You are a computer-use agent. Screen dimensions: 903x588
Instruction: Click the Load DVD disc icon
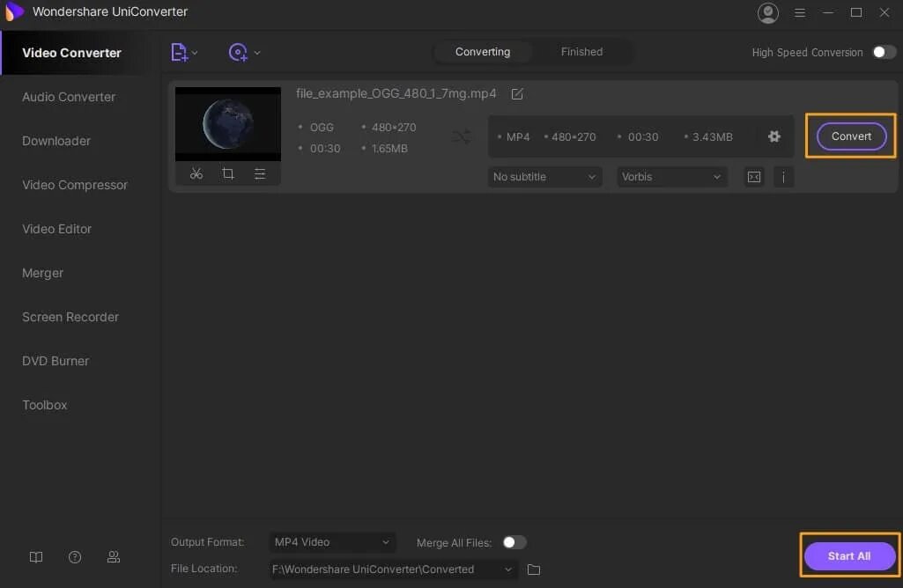pos(238,52)
